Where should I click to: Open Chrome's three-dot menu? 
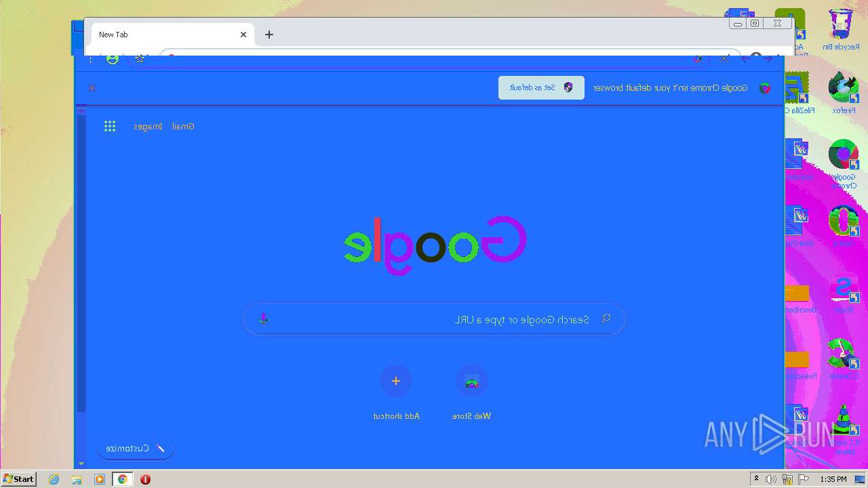91,60
